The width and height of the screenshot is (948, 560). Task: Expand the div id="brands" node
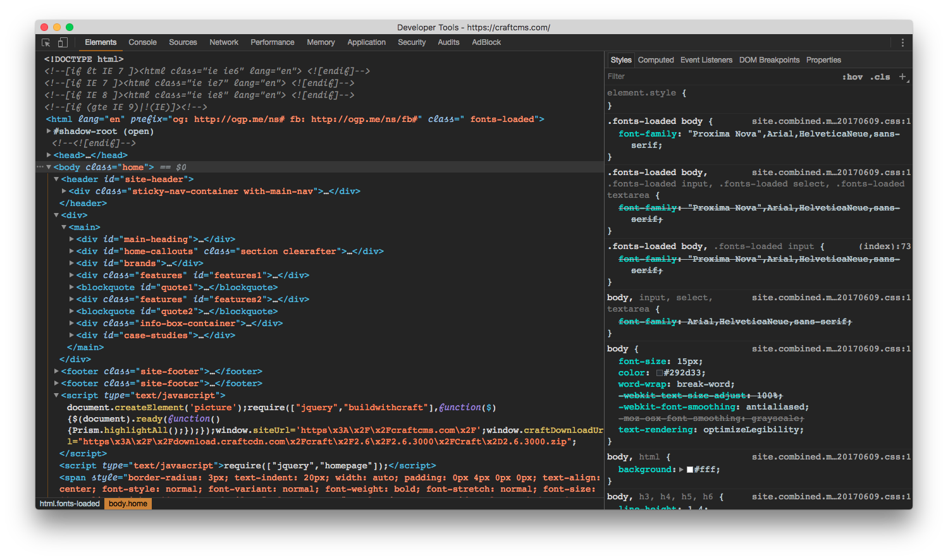71,263
